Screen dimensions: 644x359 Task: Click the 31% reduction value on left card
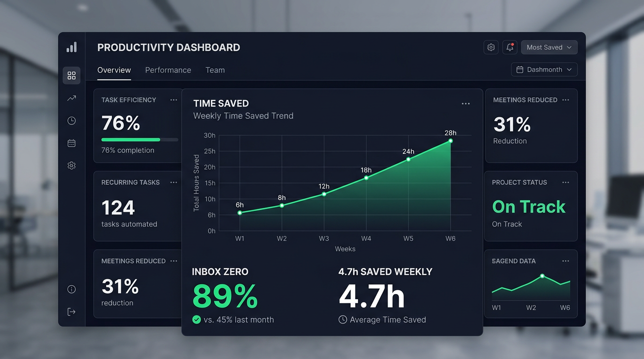120,286
